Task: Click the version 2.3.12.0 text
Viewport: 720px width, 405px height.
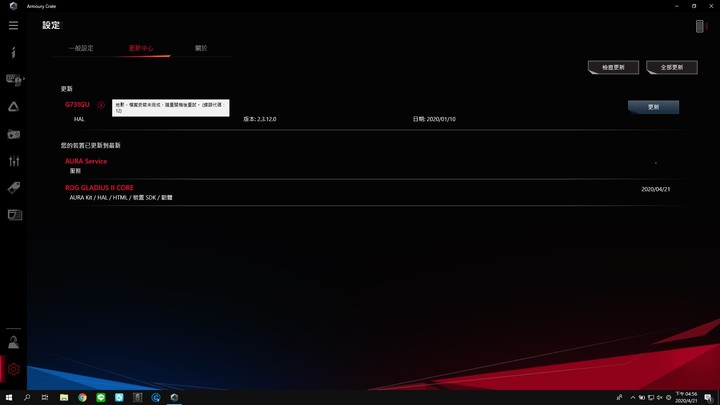Action: tap(259, 119)
